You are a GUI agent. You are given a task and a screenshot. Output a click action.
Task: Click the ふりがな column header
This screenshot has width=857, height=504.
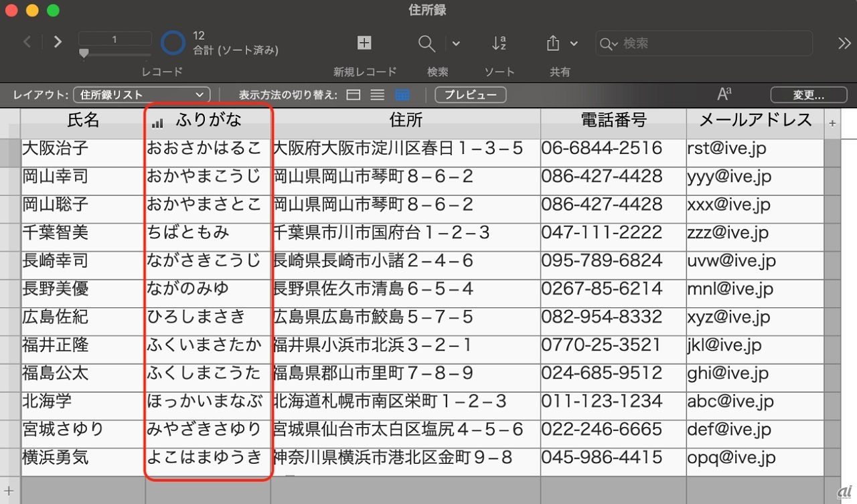click(x=208, y=121)
